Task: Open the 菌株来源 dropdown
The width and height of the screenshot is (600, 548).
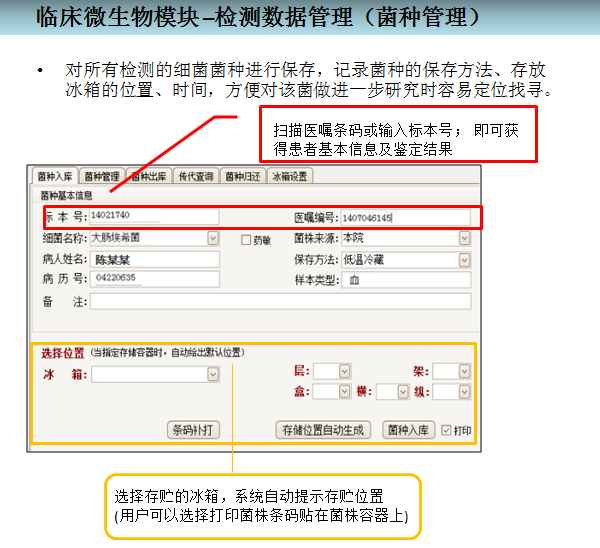Action: click(x=464, y=239)
